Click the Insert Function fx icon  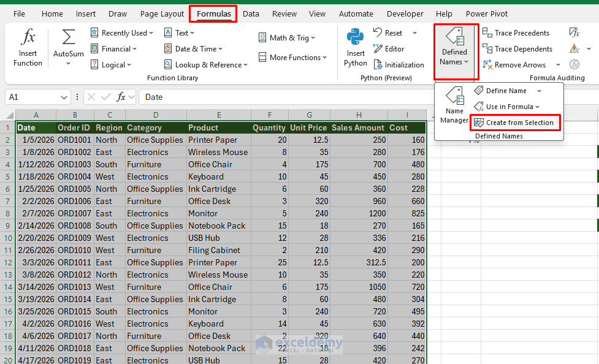(28, 37)
